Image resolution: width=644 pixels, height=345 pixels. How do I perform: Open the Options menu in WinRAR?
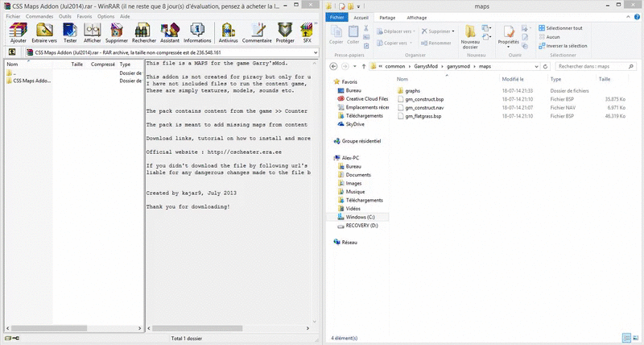tap(105, 16)
